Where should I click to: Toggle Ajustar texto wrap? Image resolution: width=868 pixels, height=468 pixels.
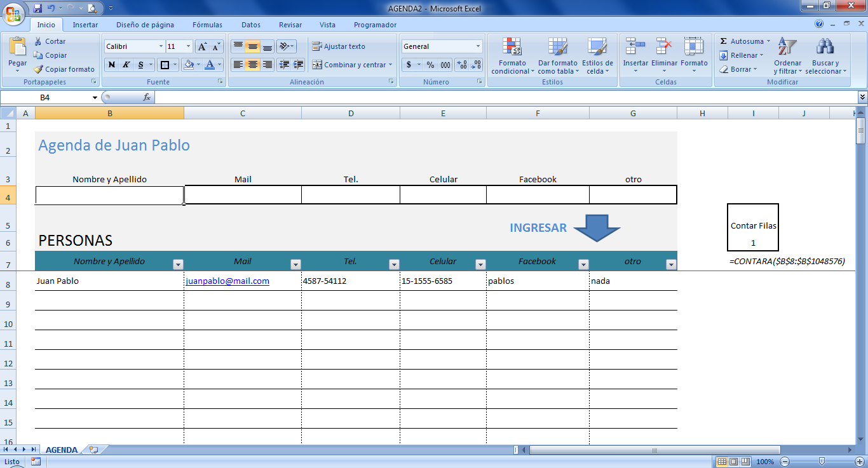point(339,46)
